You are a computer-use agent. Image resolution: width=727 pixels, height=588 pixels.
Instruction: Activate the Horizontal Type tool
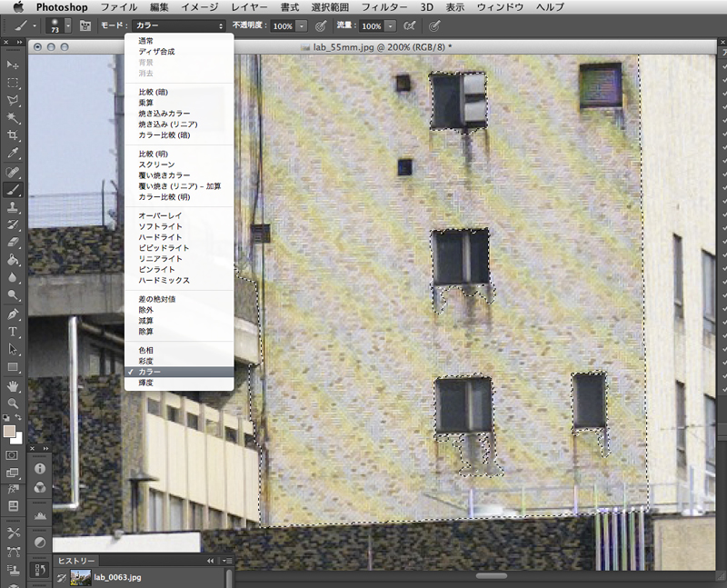[14, 332]
